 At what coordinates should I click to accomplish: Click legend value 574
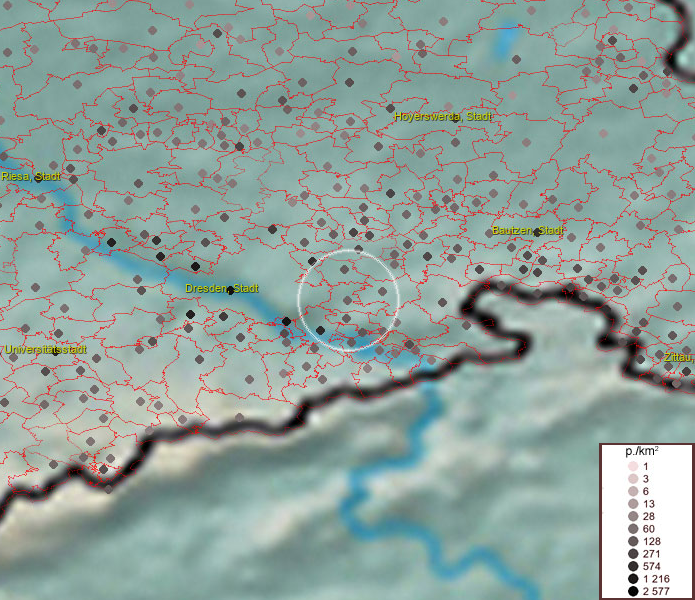pos(652,566)
